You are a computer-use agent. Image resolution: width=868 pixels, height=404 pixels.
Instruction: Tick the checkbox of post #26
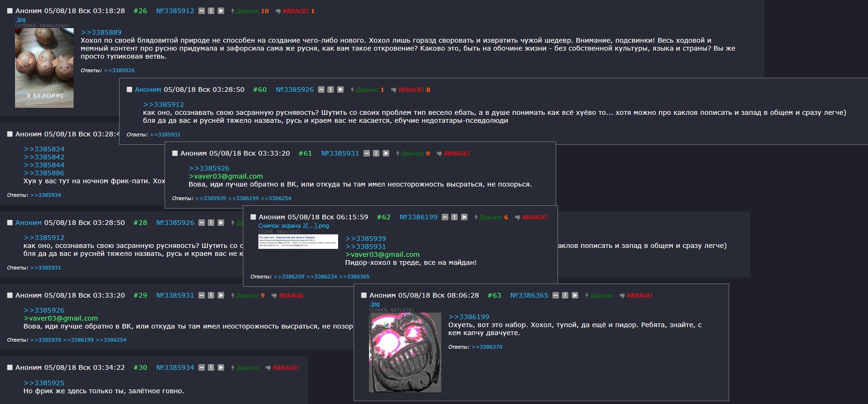10,11
